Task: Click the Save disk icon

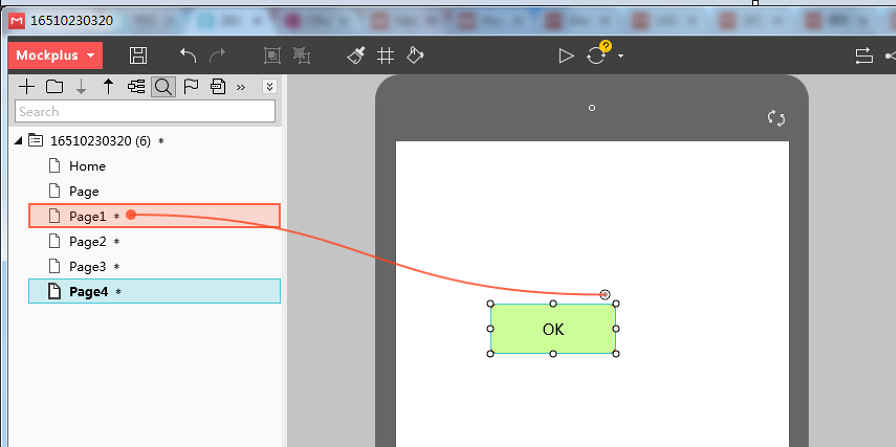Action: pyautogui.click(x=138, y=55)
